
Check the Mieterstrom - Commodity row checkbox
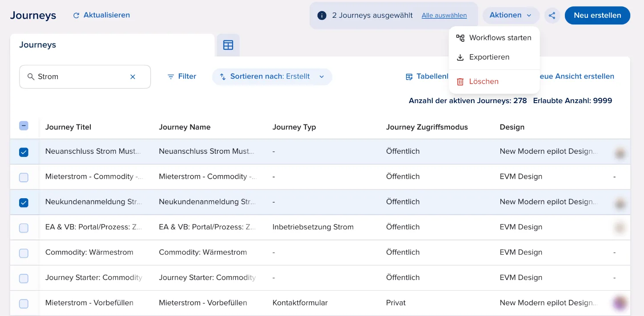coord(24,177)
